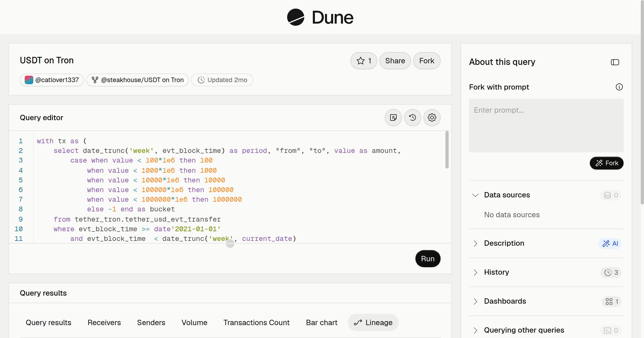Click the 'tether_tron.tether_usd_evt_transfer' table name
This screenshot has height=338, width=644.
pos(148,219)
